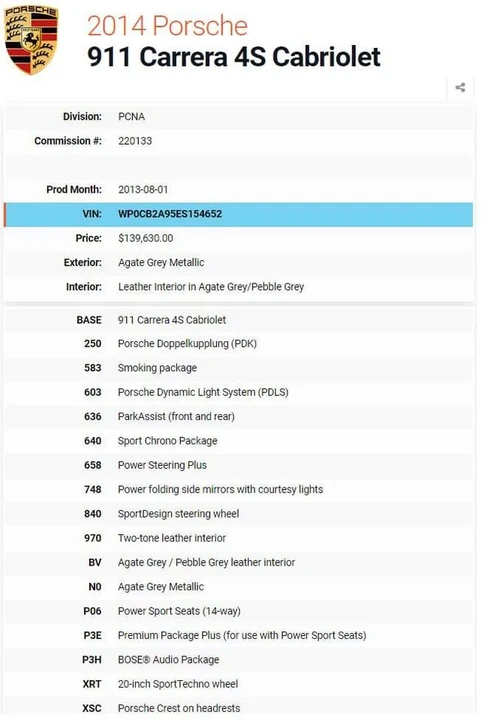Click the price value $139,630.00

[145, 238]
